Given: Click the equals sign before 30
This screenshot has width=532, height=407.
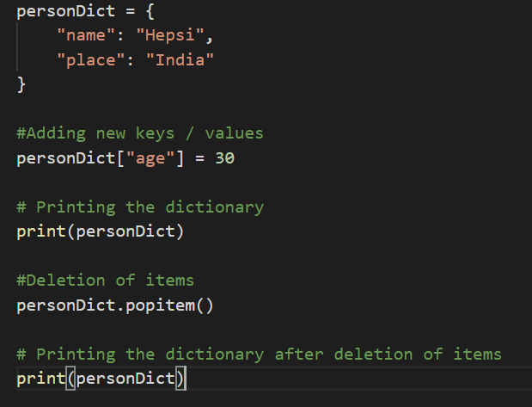Looking at the screenshot, I should (x=200, y=158).
